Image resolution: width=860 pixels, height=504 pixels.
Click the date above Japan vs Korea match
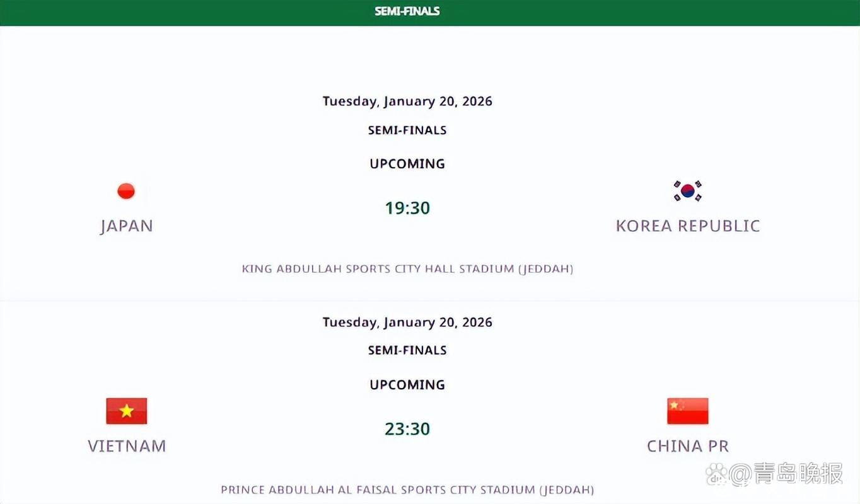[x=407, y=101]
